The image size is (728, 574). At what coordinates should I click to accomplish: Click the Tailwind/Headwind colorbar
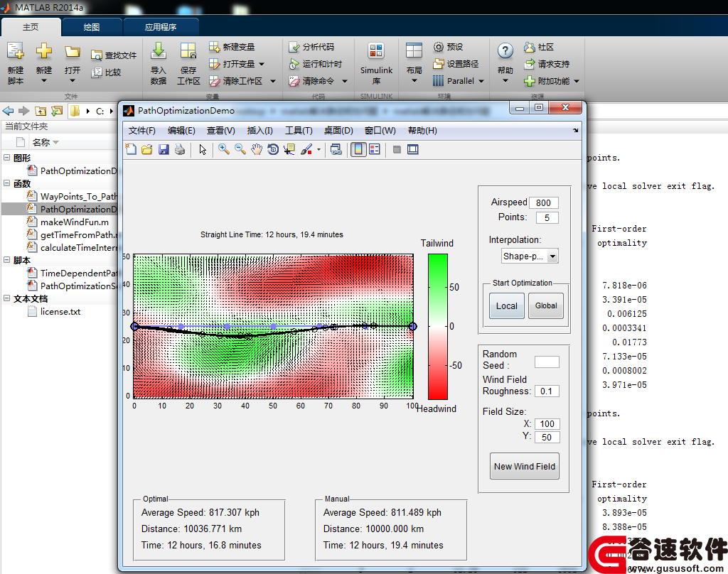(x=437, y=327)
